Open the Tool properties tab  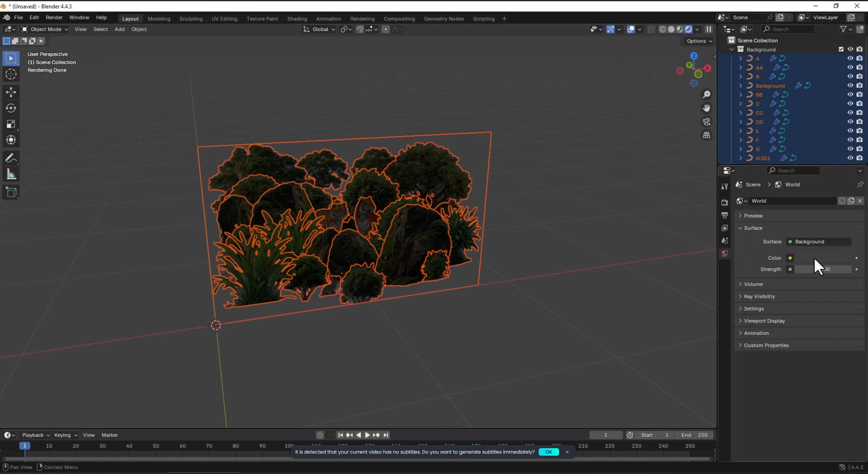(725, 186)
